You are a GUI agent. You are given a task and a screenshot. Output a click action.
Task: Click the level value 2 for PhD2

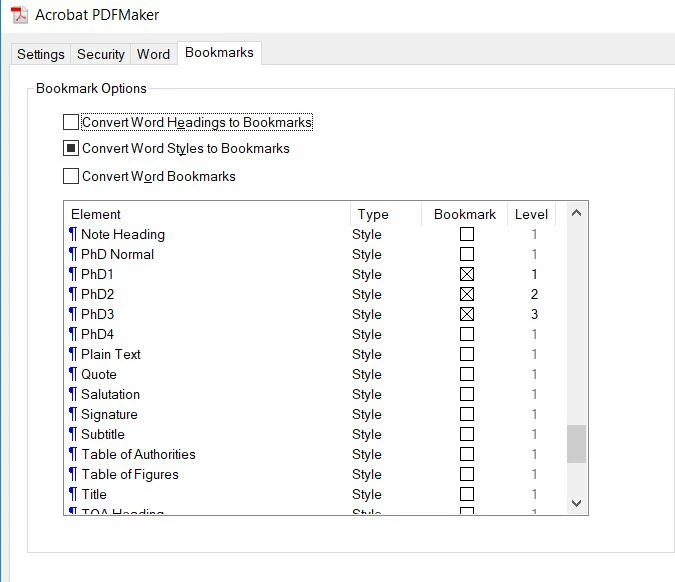click(534, 294)
